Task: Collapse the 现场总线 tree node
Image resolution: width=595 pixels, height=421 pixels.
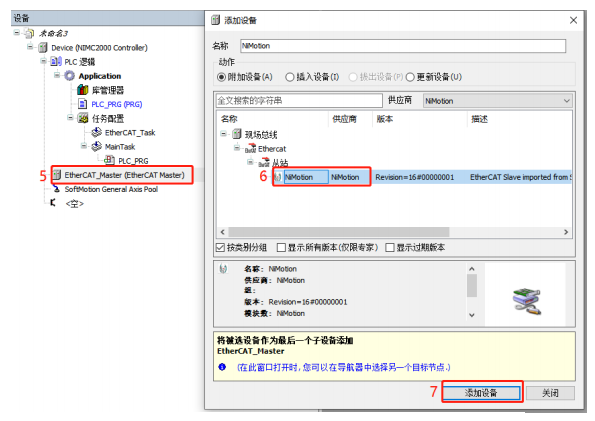Action: point(224,134)
